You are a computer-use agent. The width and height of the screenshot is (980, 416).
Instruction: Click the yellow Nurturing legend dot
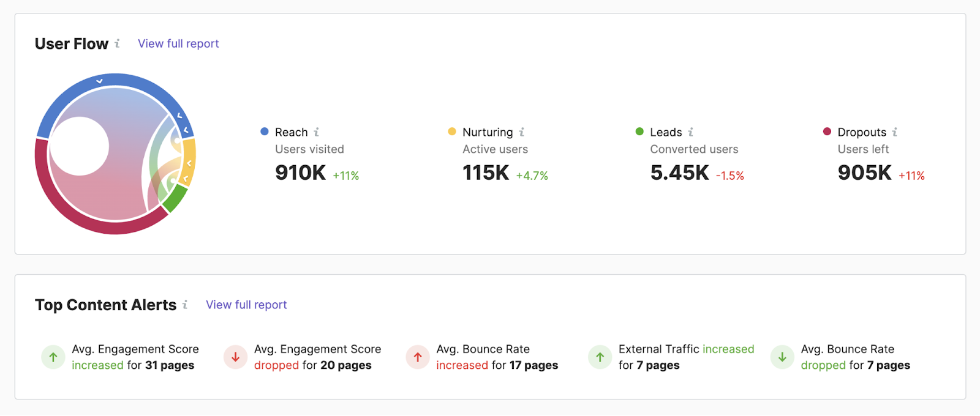click(x=452, y=132)
